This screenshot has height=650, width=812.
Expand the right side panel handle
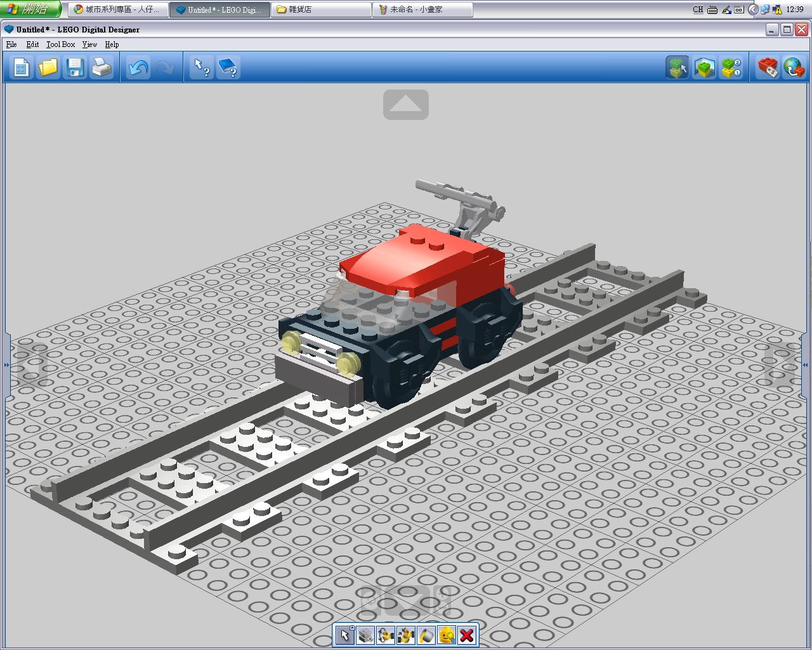pos(805,365)
